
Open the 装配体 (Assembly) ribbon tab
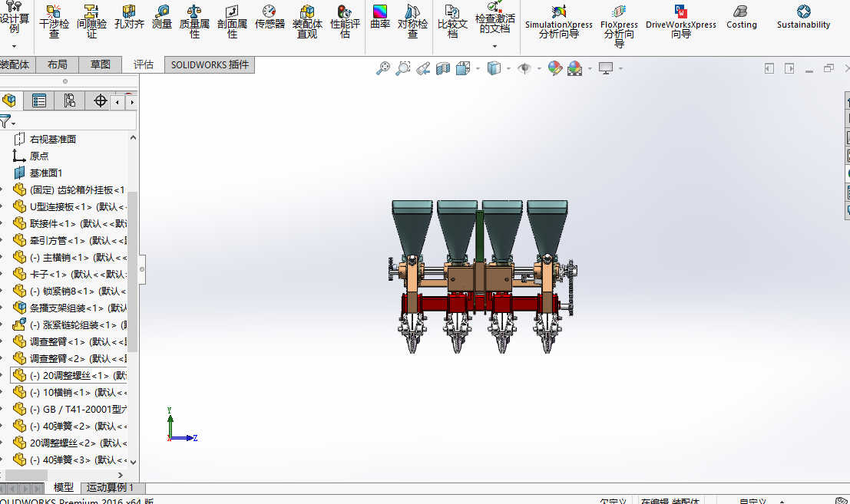click(x=15, y=65)
